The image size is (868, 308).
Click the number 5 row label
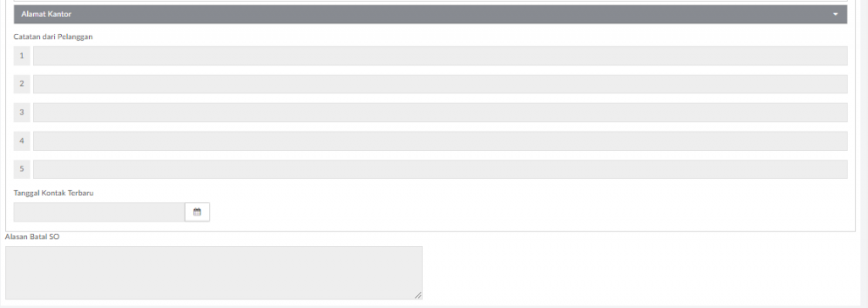click(x=21, y=170)
